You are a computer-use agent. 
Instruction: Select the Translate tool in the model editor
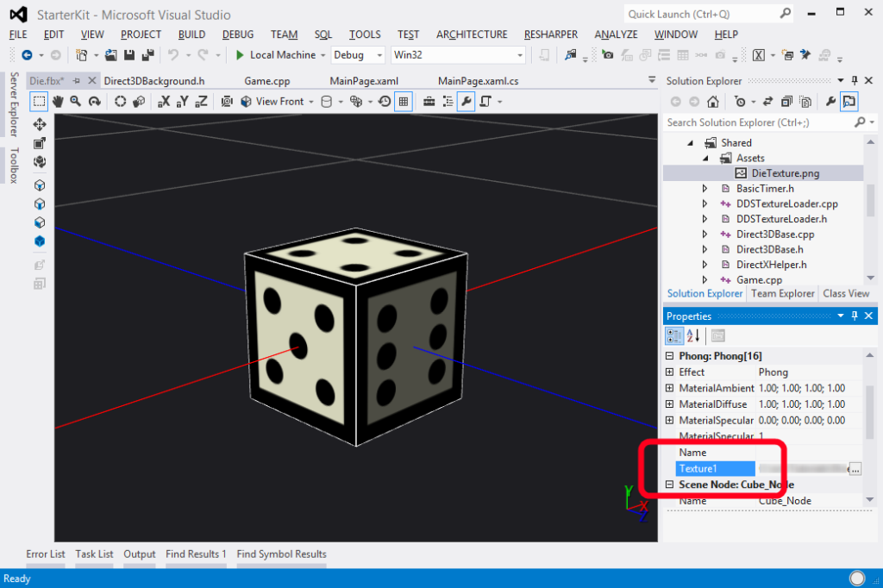coord(39,123)
